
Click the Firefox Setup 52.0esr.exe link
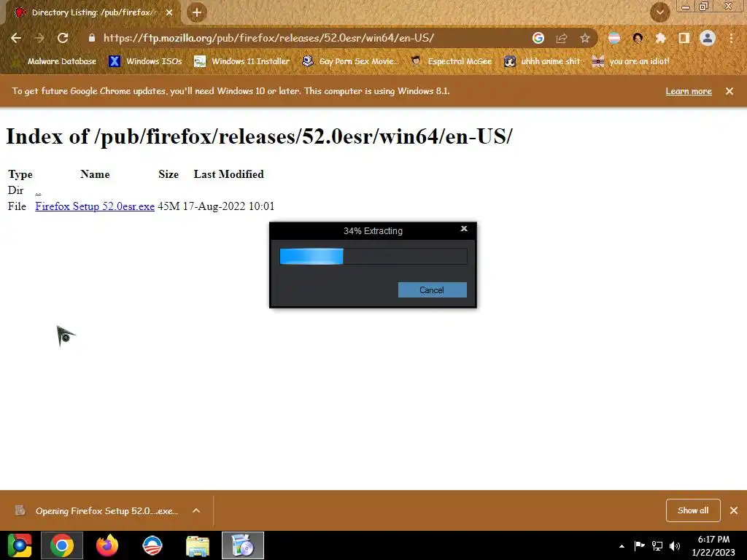click(x=95, y=206)
